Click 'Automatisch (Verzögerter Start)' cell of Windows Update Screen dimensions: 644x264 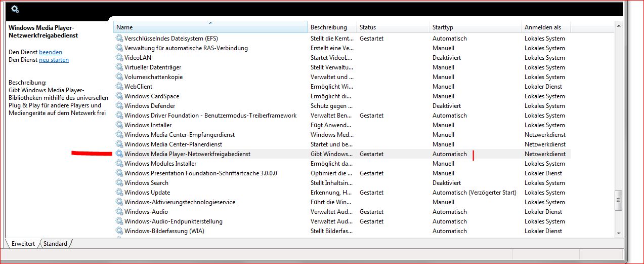click(x=475, y=193)
